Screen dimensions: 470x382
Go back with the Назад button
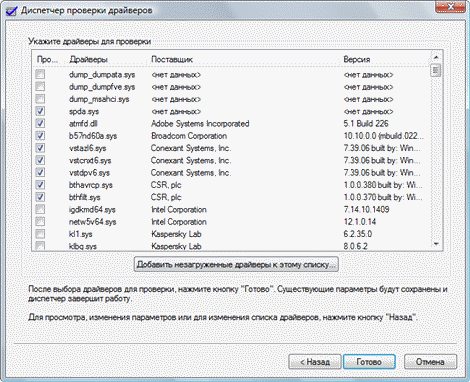[315, 362]
